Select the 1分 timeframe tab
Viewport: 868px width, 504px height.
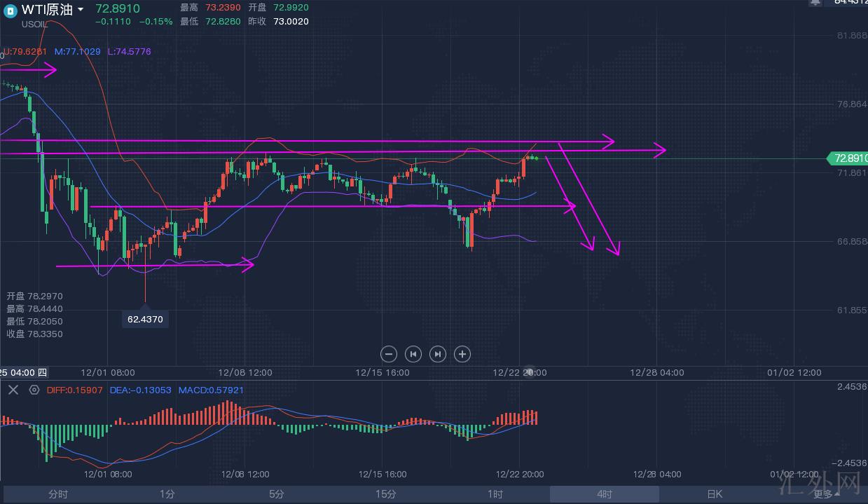point(167,494)
